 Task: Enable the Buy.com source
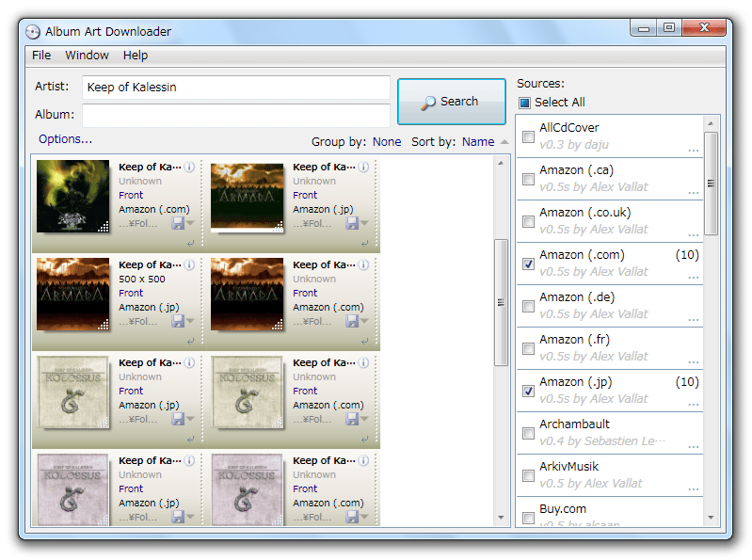coord(528,518)
